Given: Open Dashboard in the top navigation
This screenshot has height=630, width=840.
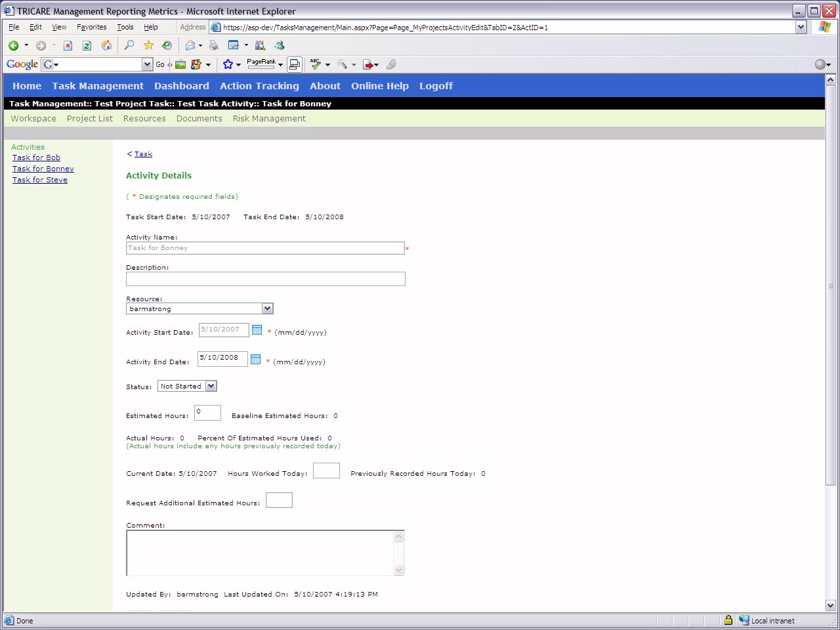Looking at the screenshot, I should coord(181,86).
